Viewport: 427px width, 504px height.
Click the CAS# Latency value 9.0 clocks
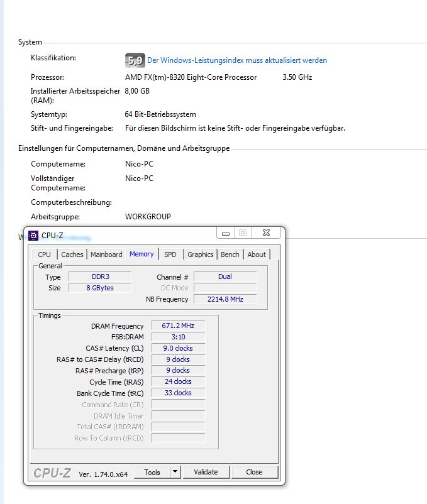[178, 348]
